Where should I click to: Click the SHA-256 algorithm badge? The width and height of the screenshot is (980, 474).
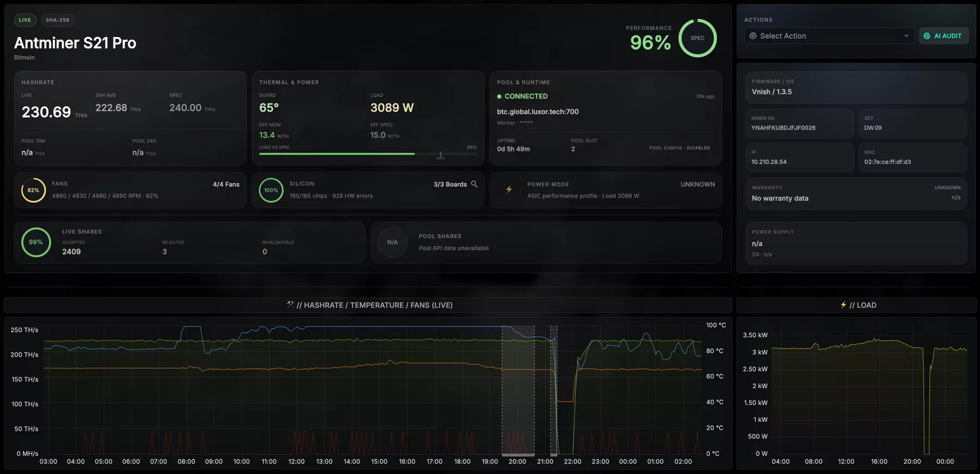click(x=58, y=20)
